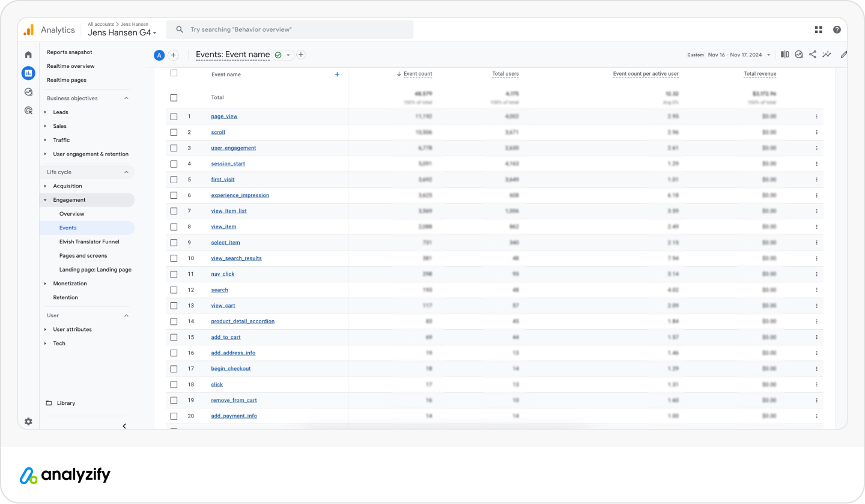Open the view_item_list event link
Viewport: 865px width, 504px height.
pos(229,211)
